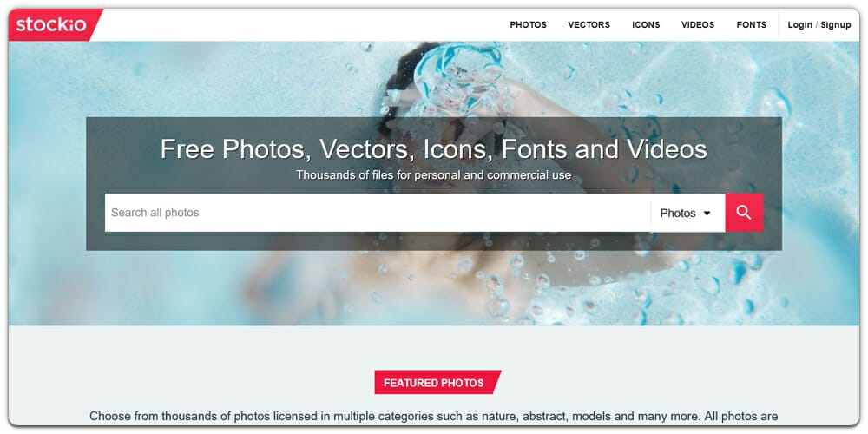The image size is (868, 434).
Task: Click the stockio logo
Action: coord(51,25)
